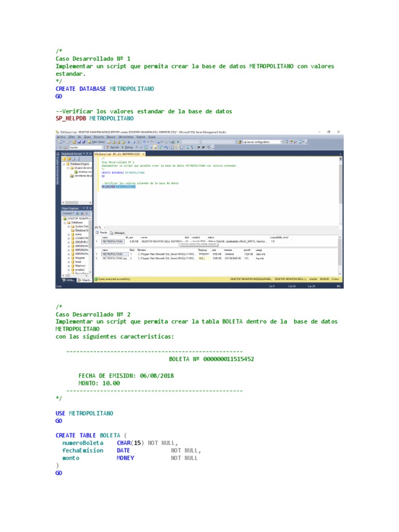Close the Object Explorer pane

tap(90, 208)
